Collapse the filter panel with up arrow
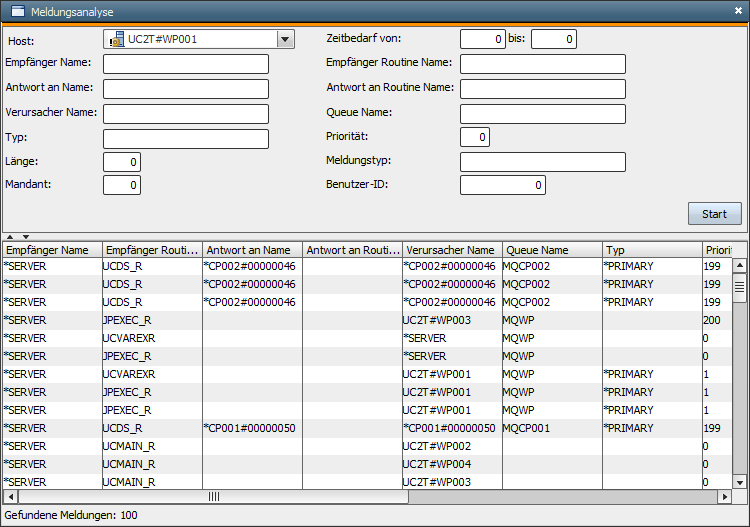The height and width of the screenshot is (527, 750). [x=12, y=236]
